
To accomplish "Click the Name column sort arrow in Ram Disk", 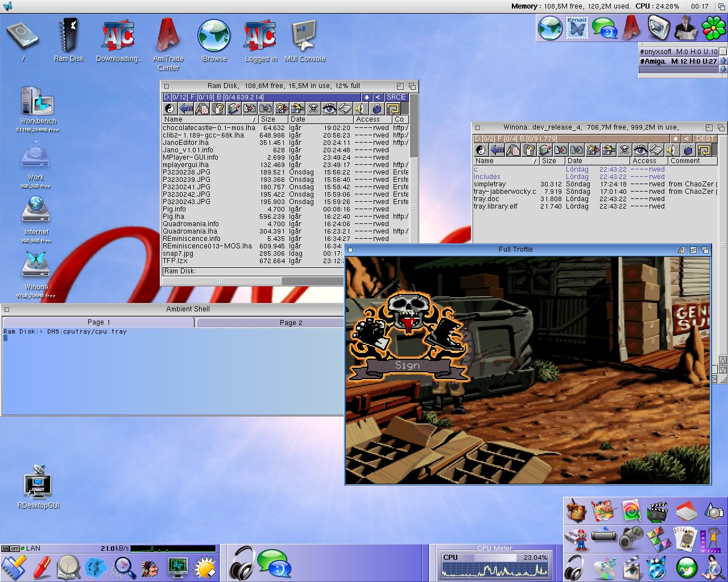I will (254, 119).
